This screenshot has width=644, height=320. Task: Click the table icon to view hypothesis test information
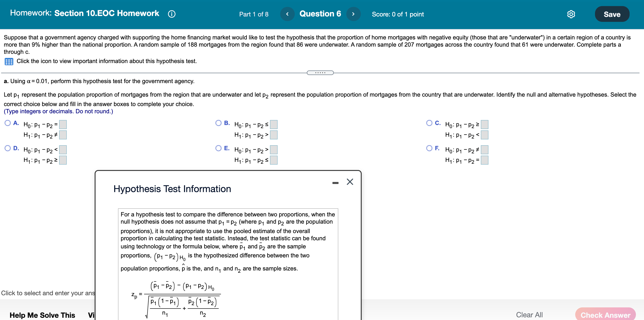coord(9,61)
